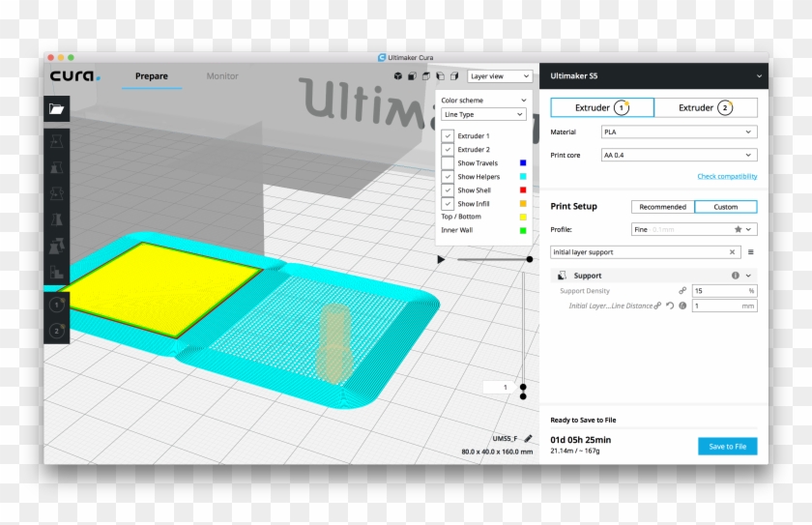Click the Open File folder icon

coord(56,109)
